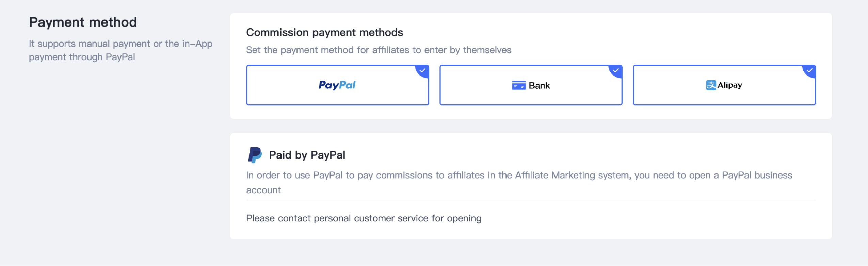The height and width of the screenshot is (266, 868).
Task: Click the 'Payment method' section title
Action: (83, 22)
